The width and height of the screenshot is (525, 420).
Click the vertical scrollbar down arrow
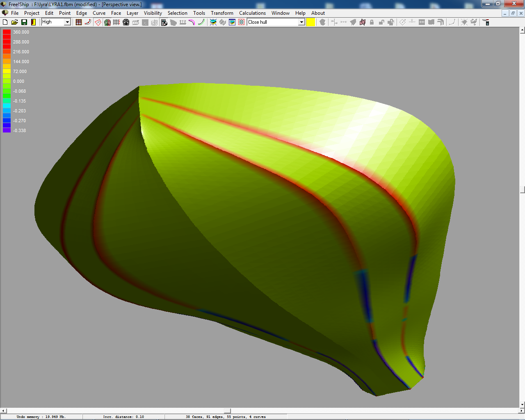(x=522, y=405)
